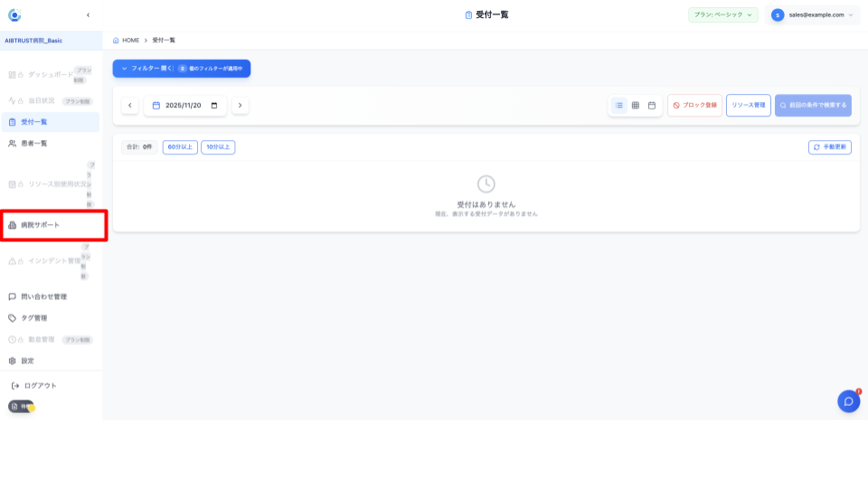Collapse the sidebar with chevron
The image size is (868, 488).
click(x=88, y=14)
